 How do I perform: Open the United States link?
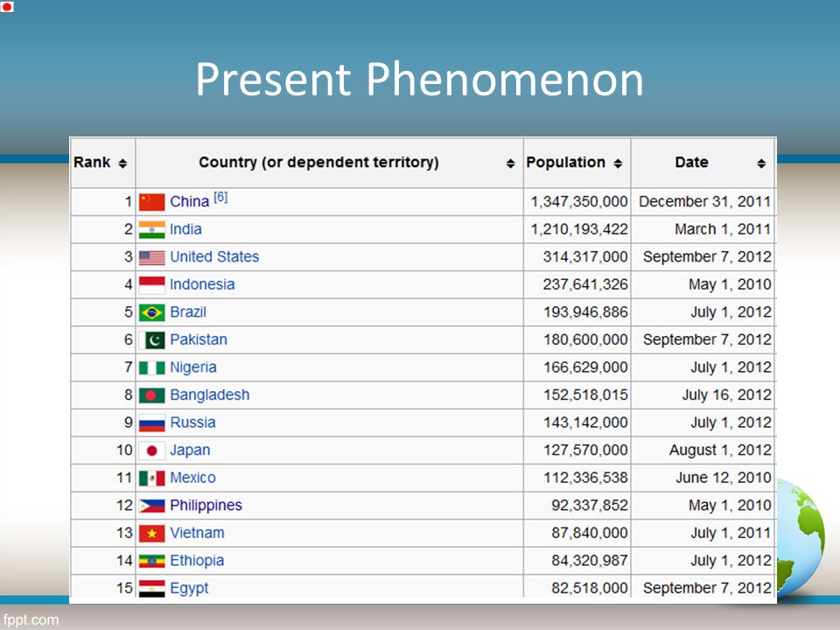[214, 257]
